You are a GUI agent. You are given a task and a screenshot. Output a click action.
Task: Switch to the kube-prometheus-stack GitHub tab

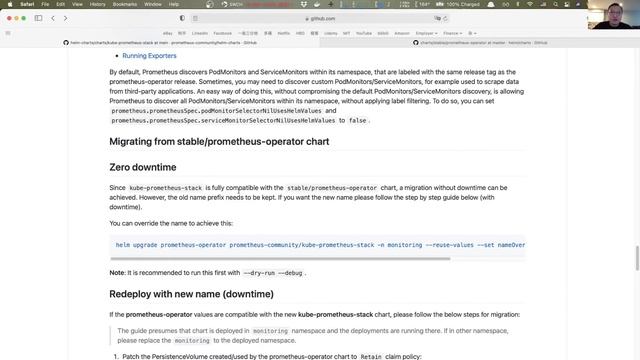160,42
